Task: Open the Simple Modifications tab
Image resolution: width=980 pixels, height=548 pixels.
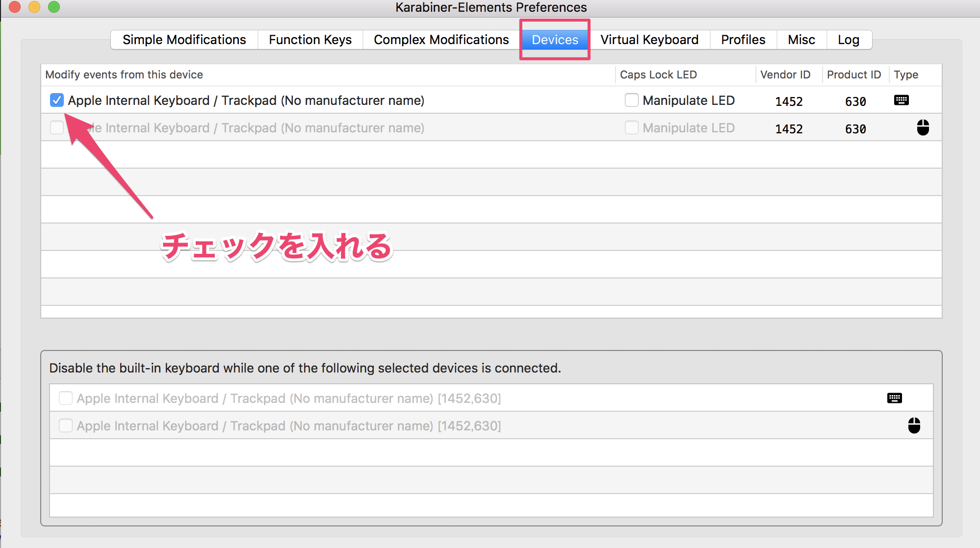Action: coord(184,40)
